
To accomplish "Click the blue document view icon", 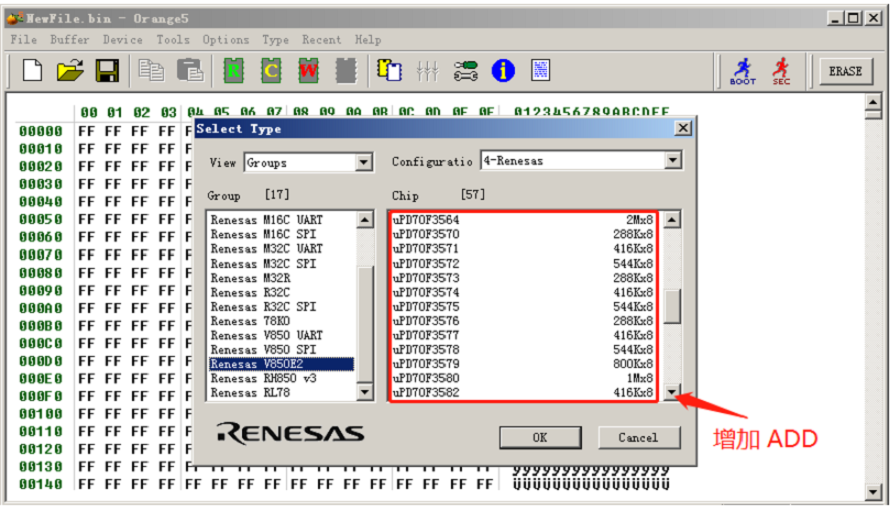I will click(x=540, y=70).
